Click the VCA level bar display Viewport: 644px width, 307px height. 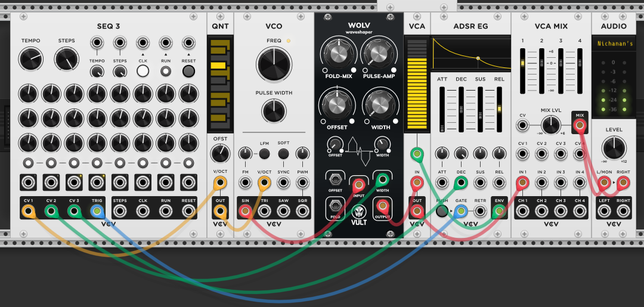click(x=417, y=84)
